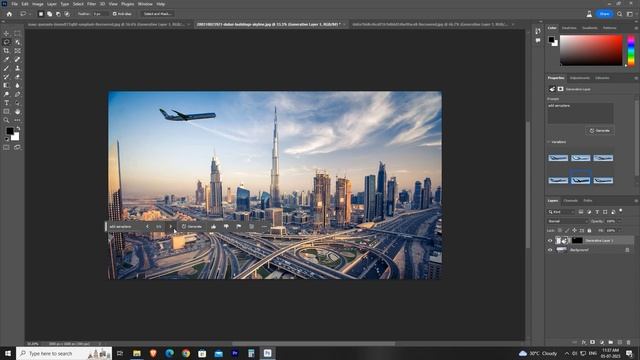Open Color panel options menu

click(x=636, y=28)
